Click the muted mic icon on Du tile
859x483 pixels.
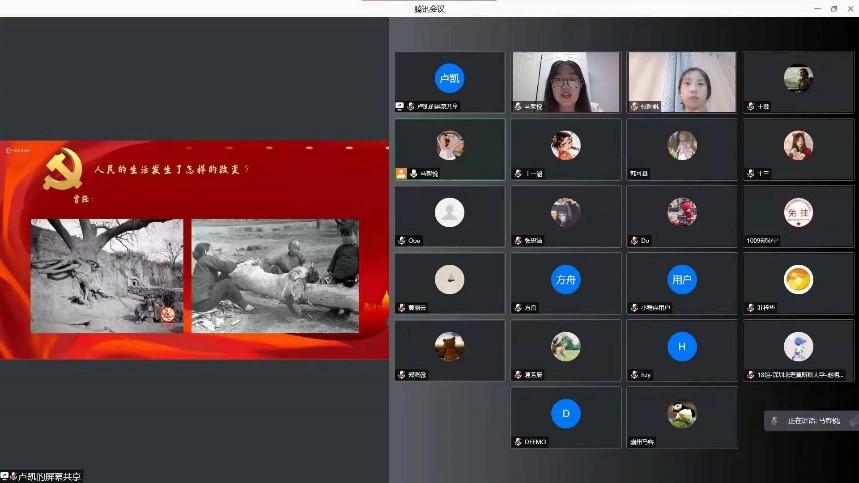pos(634,240)
